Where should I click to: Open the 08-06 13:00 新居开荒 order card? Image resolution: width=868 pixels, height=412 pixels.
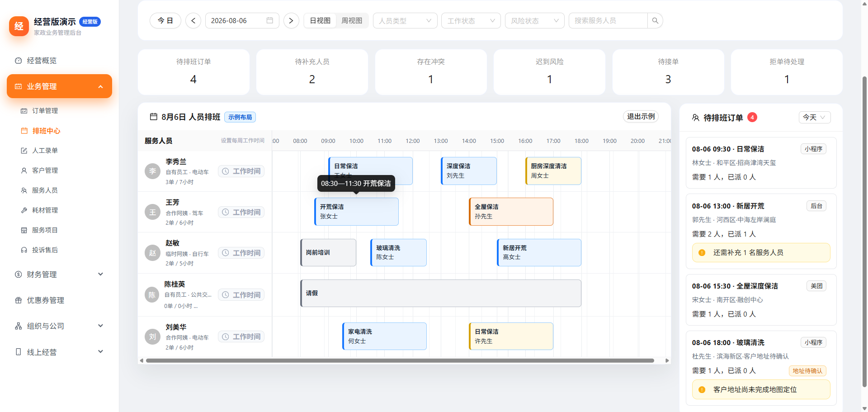tap(761, 231)
